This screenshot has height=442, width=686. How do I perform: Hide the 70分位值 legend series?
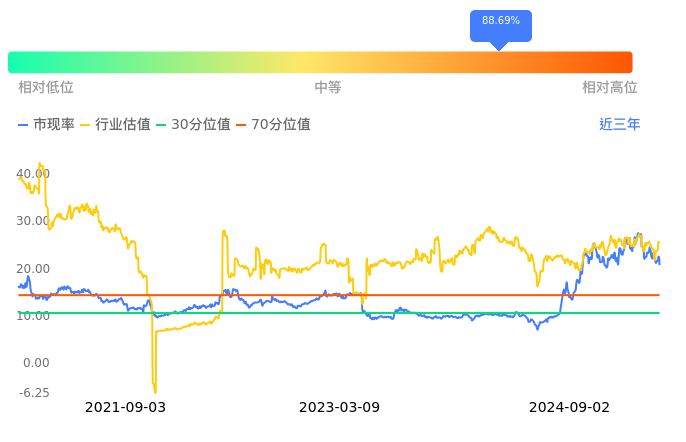273,125
